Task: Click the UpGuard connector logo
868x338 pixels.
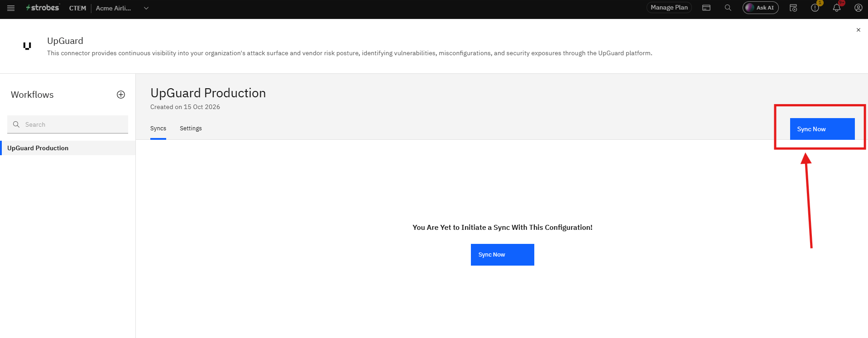Action: coord(27,46)
